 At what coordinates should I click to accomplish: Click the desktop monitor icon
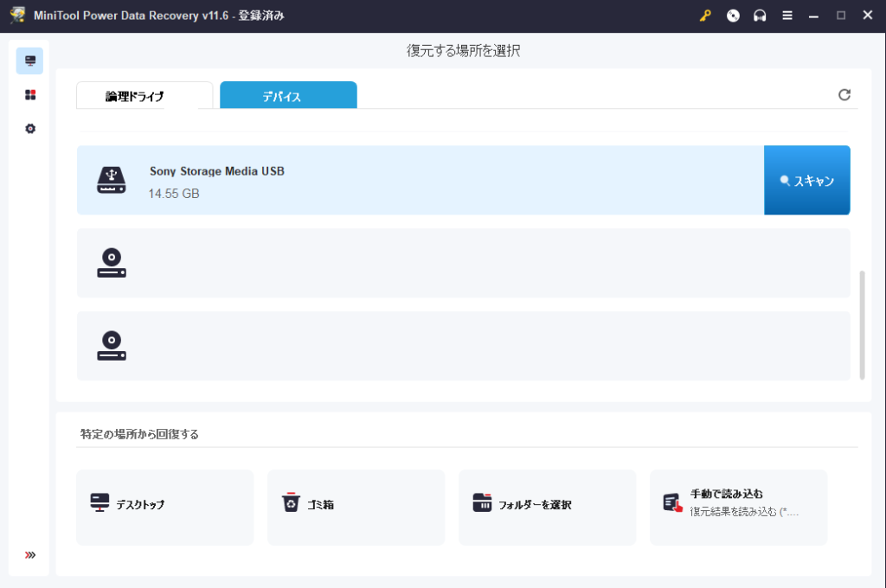[x=100, y=502]
